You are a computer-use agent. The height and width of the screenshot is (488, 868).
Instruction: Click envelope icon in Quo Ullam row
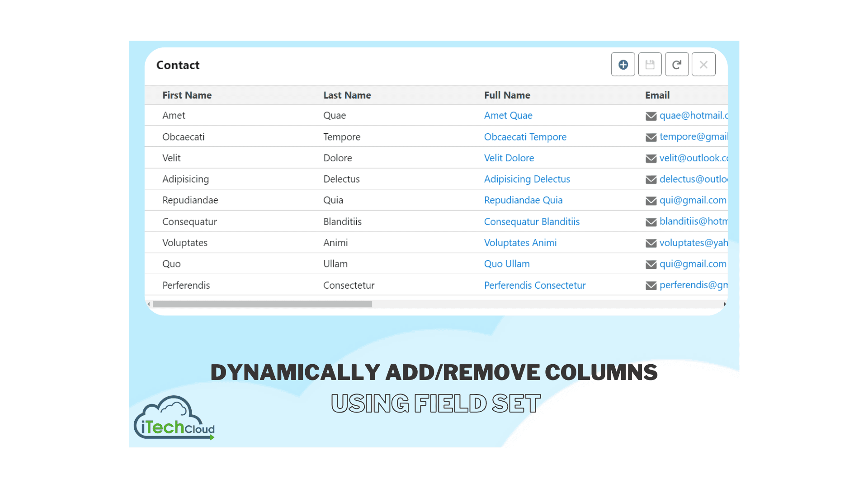(651, 265)
